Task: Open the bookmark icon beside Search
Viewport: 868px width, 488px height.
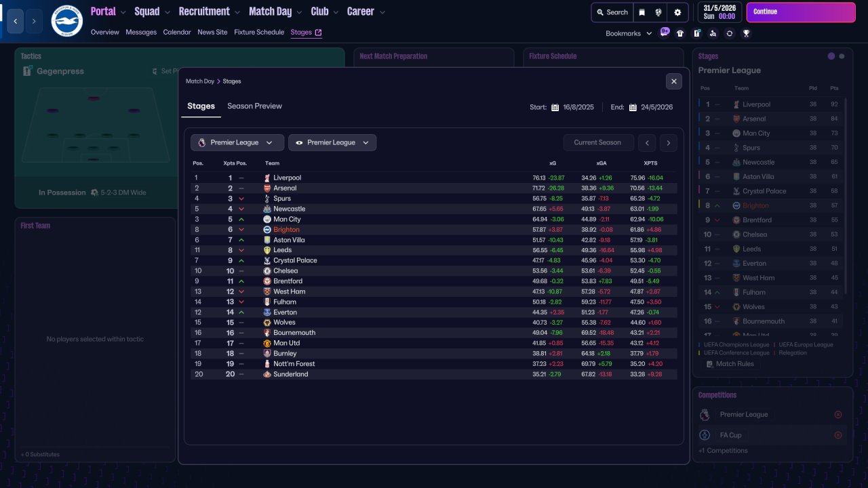Action: click(642, 12)
